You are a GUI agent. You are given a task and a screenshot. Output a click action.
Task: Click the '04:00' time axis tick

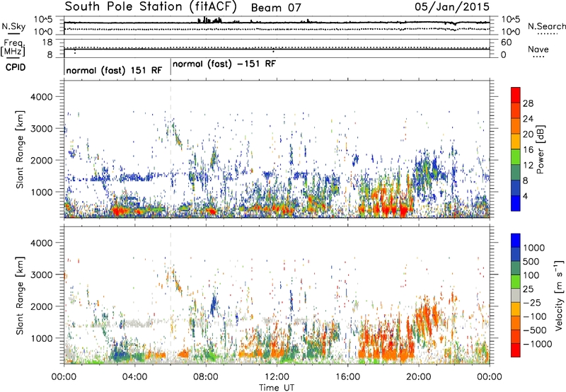click(x=135, y=377)
